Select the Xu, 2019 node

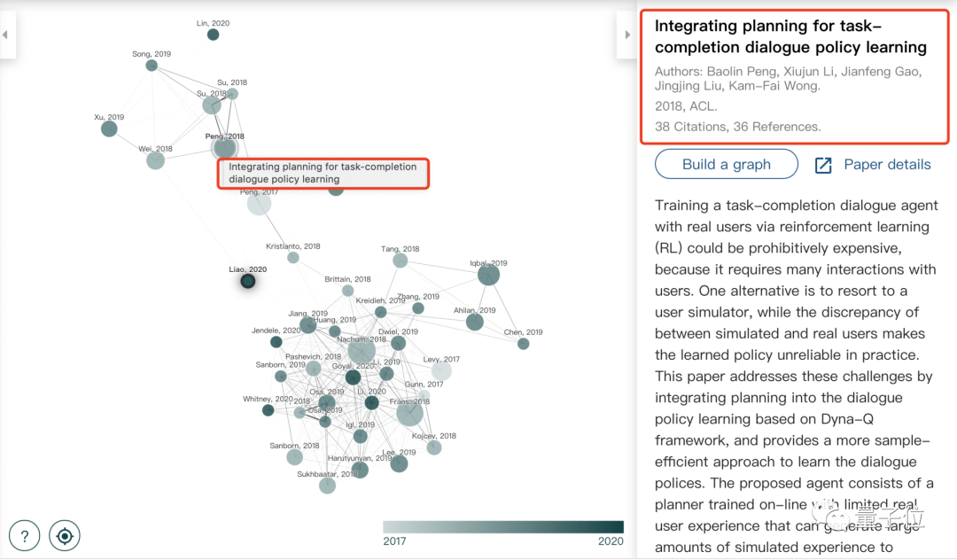point(109,128)
